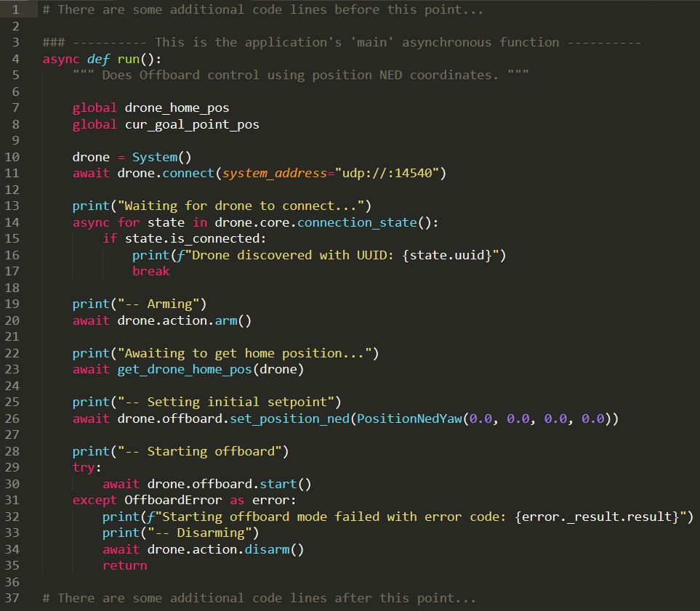Click line number 37 in the gutter
This screenshot has height=611, width=700.
[12, 598]
